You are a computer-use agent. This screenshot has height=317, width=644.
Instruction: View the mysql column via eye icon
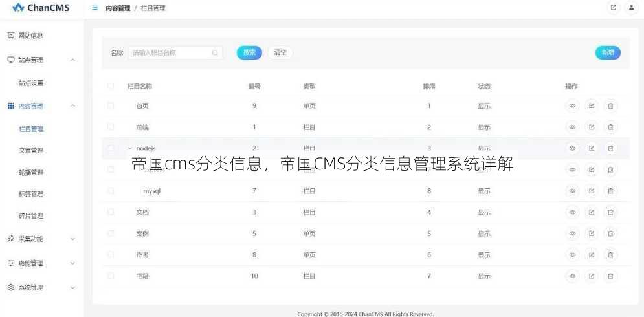pyautogui.click(x=572, y=191)
